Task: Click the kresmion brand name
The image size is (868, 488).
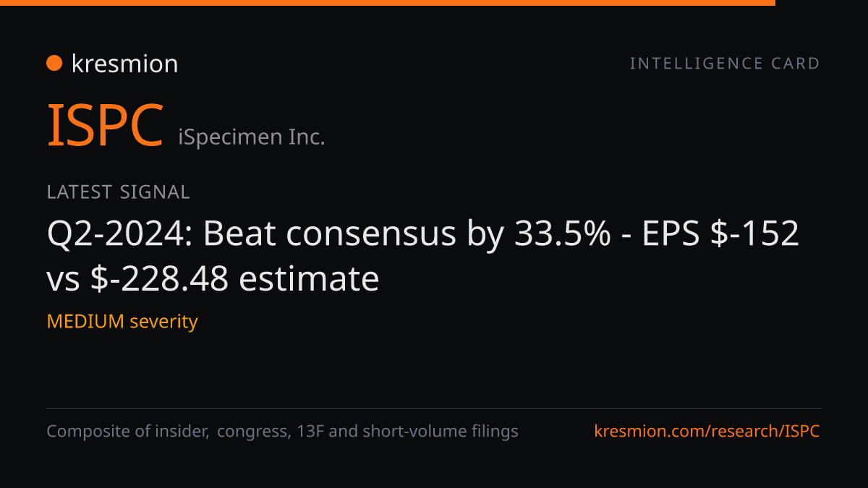Action: pos(124,64)
